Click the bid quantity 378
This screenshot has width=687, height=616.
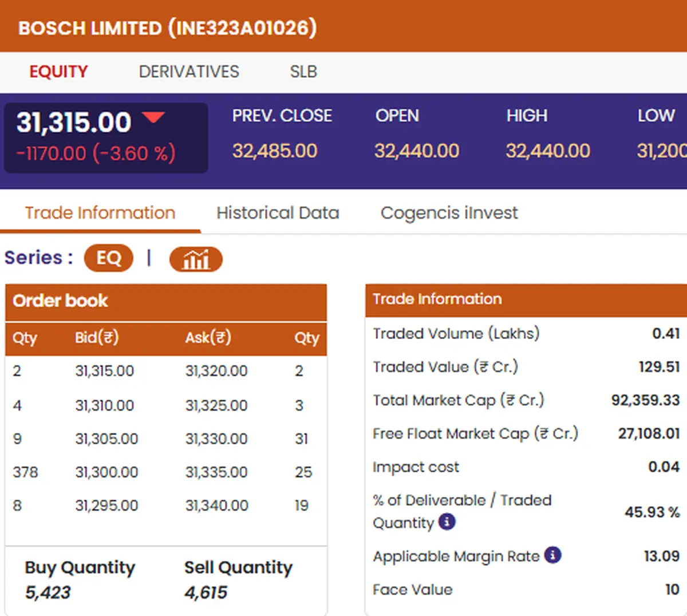pos(25,472)
